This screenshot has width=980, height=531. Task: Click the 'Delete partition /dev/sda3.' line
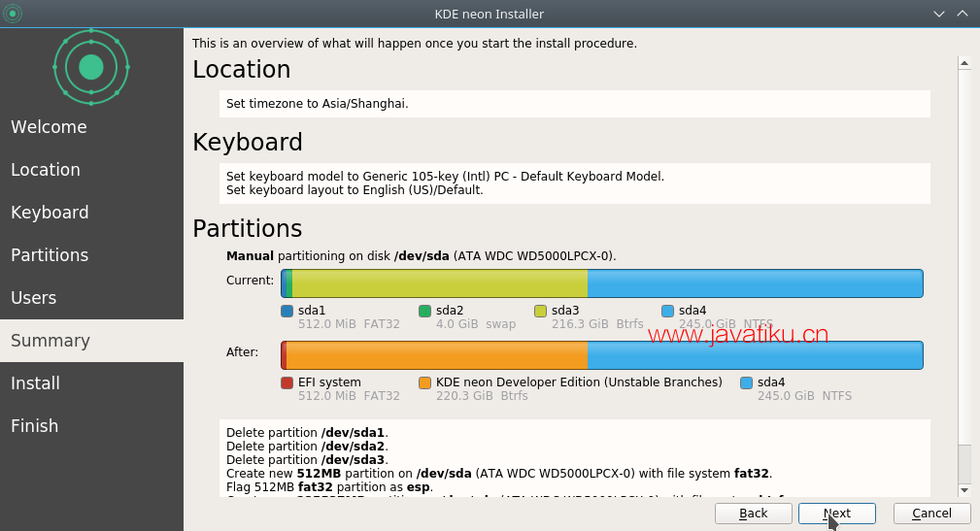pos(307,460)
